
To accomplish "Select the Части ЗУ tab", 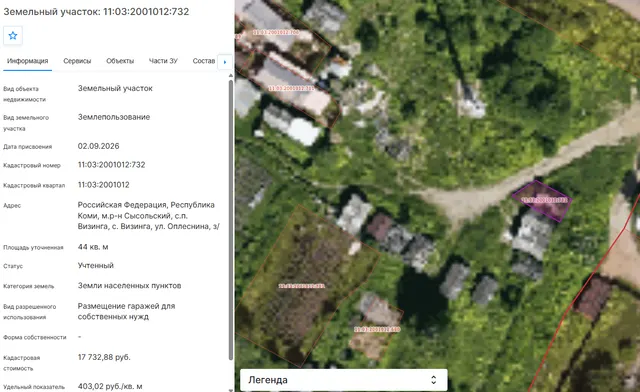I will pos(163,61).
